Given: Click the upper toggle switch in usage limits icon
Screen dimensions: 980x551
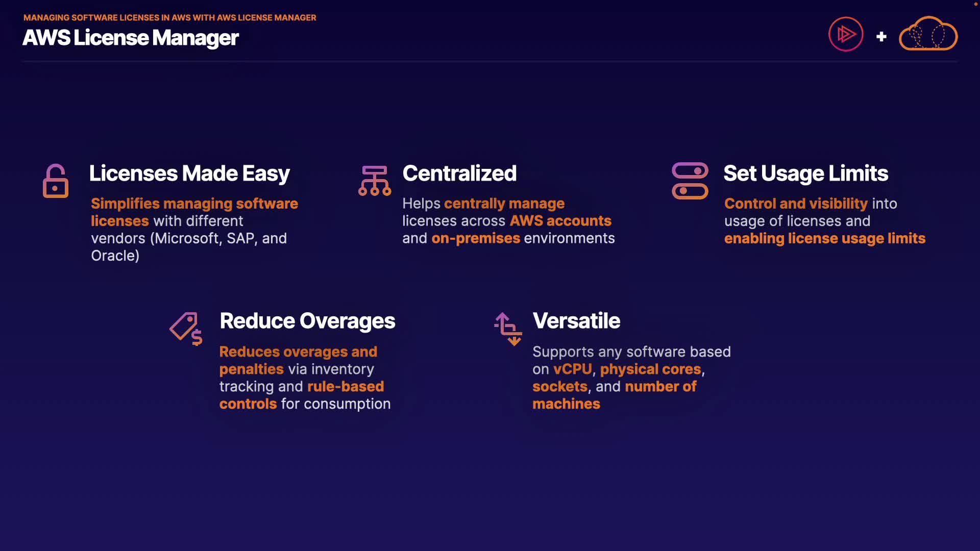Looking at the screenshot, I should [690, 170].
